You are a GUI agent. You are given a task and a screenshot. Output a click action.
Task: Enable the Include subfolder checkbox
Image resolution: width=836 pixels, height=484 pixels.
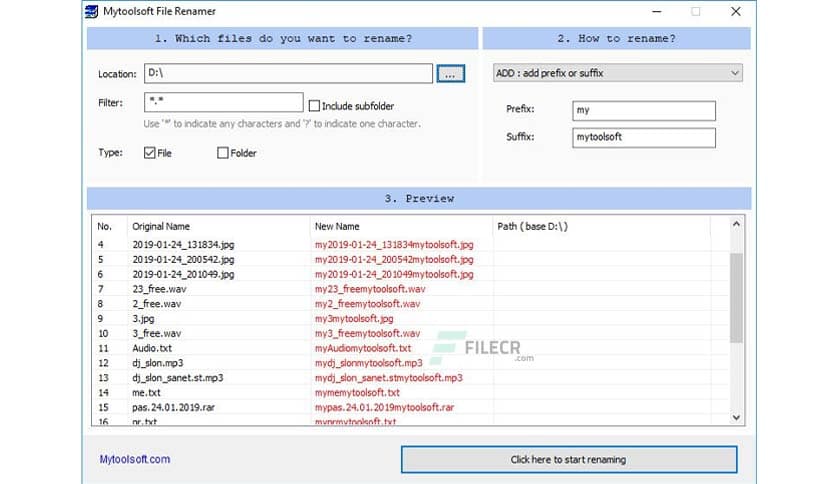coord(315,106)
